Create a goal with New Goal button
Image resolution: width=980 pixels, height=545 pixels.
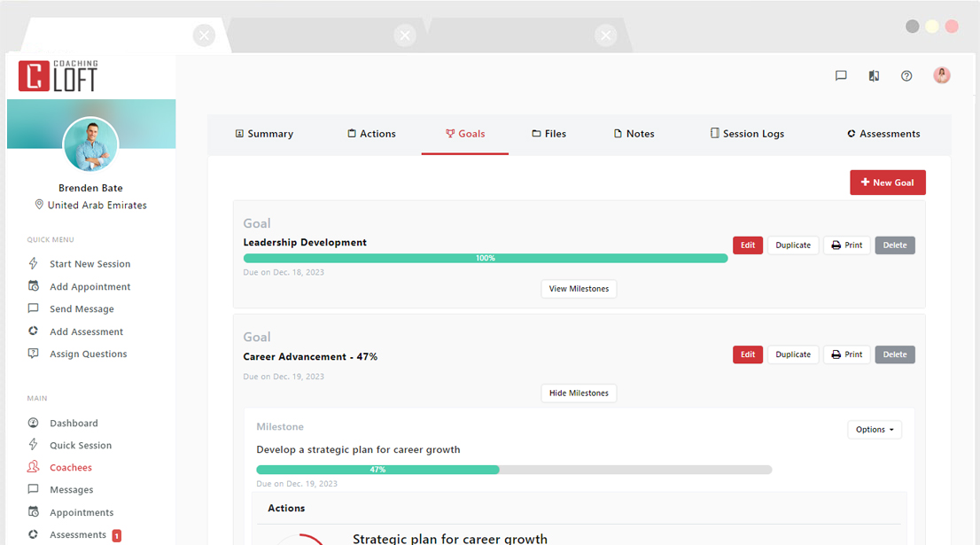(887, 183)
